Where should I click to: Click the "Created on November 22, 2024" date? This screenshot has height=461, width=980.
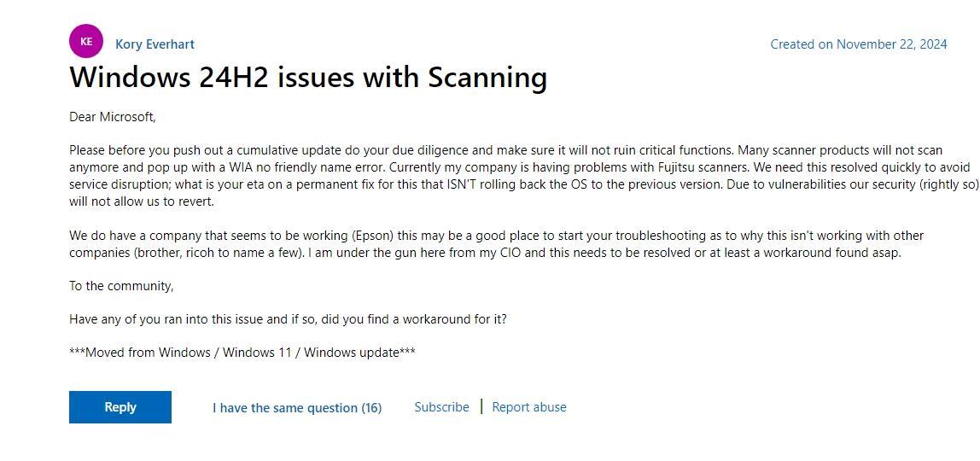(x=859, y=44)
